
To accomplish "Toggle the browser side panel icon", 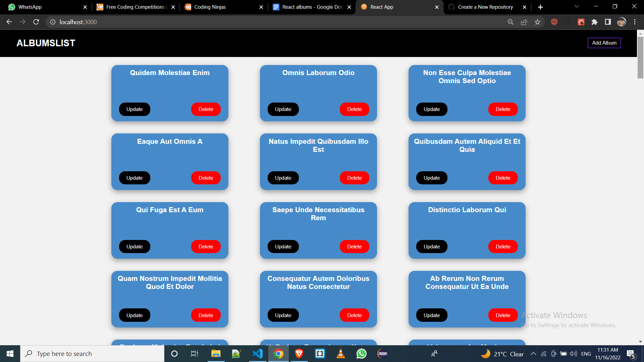I will 608,22.
